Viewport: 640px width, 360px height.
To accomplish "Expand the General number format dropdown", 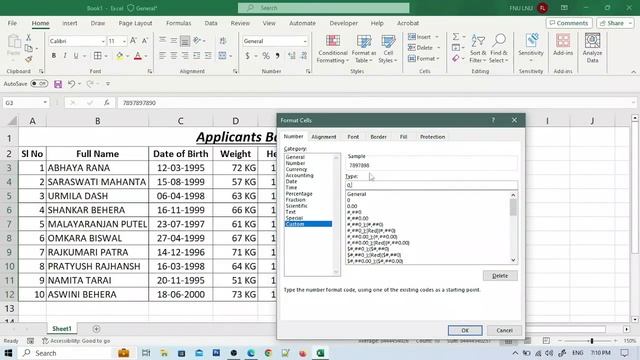I will click(304, 41).
